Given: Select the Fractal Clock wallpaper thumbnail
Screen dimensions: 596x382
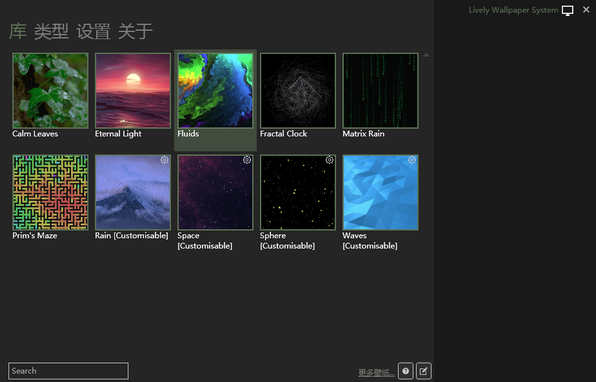Looking at the screenshot, I should tap(298, 90).
